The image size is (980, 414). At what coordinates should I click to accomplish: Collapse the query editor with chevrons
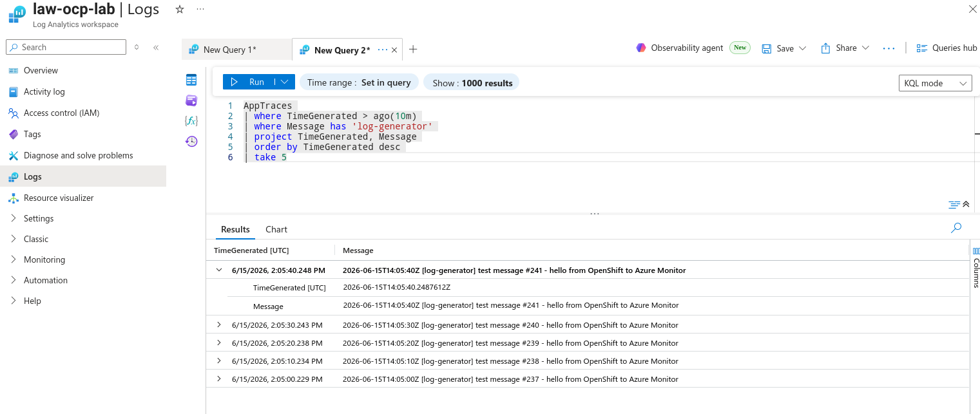966,205
